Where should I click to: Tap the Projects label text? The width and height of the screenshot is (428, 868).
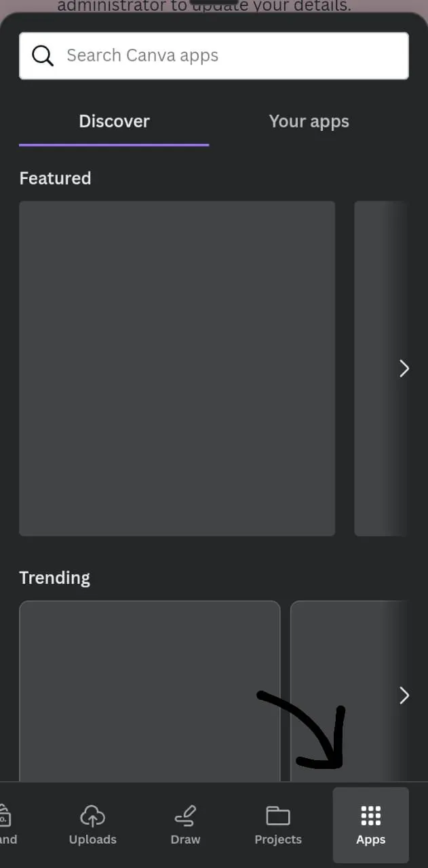click(278, 840)
